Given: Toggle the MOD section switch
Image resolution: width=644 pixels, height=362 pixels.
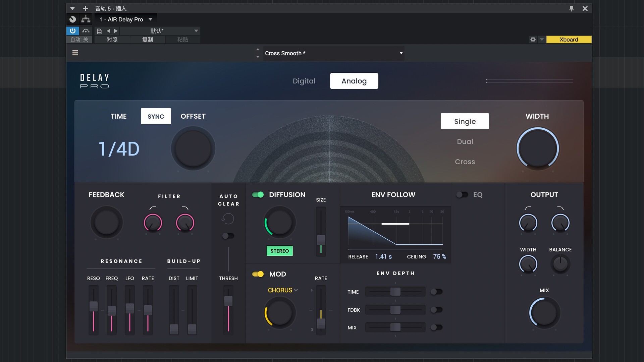Looking at the screenshot, I should click(x=258, y=274).
